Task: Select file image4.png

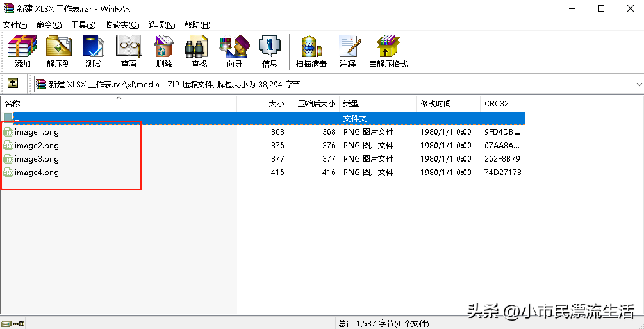Action: [37, 173]
